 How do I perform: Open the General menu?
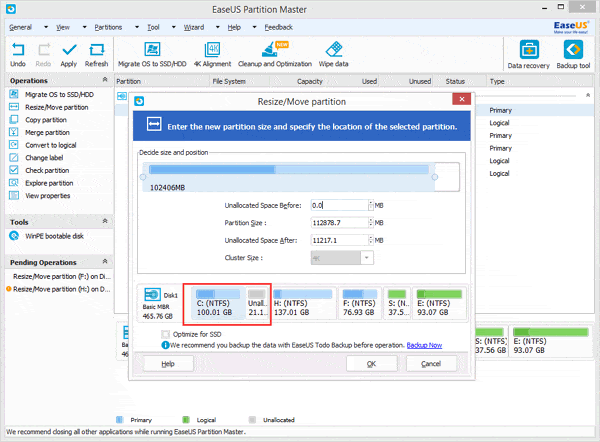(x=20, y=27)
